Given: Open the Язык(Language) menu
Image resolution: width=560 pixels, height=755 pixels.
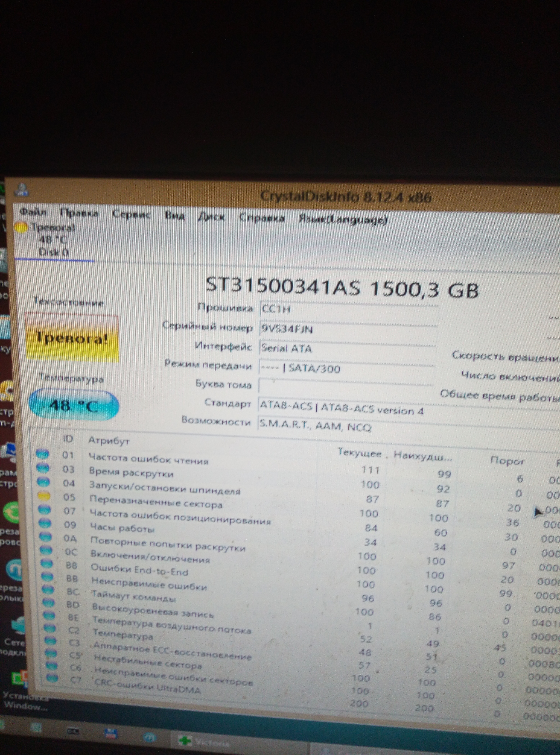Looking at the screenshot, I should pyautogui.click(x=343, y=220).
